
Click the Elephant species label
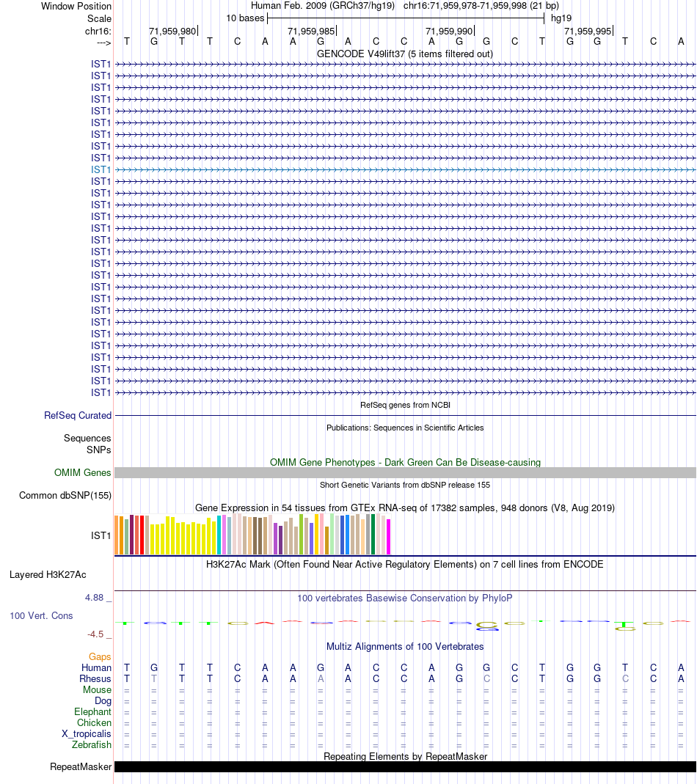click(92, 711)
